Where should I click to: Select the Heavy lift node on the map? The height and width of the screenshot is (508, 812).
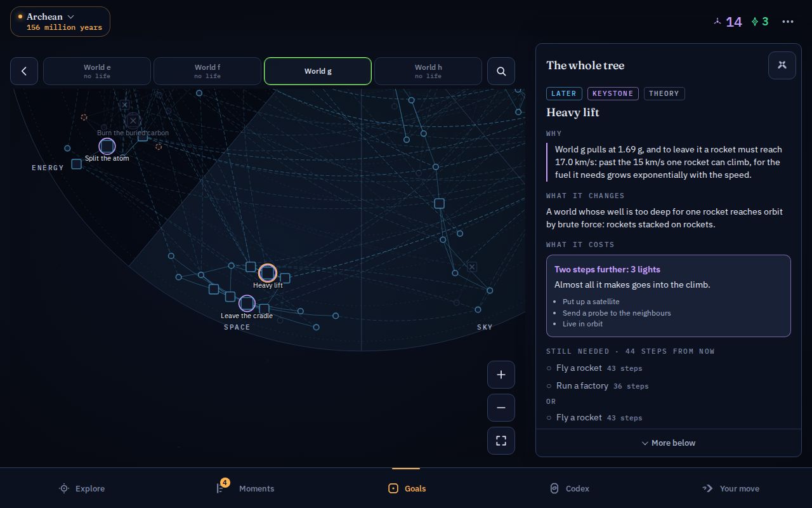[x=268, y=273]
